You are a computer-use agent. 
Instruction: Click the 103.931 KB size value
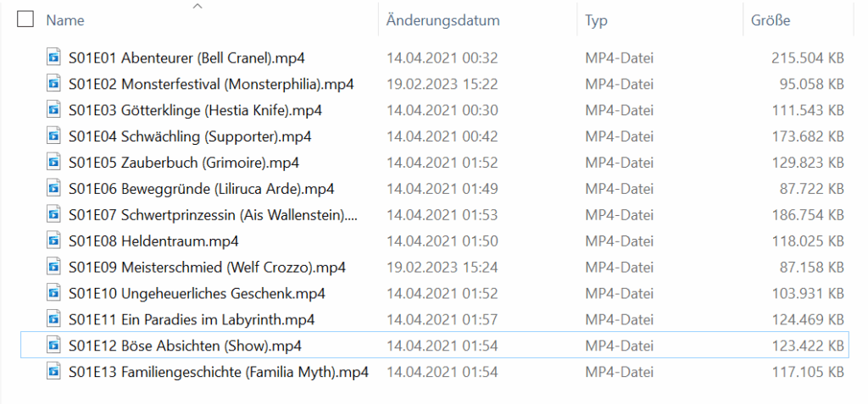[x=808, y=293]
